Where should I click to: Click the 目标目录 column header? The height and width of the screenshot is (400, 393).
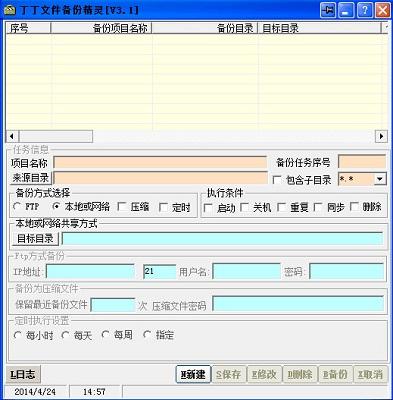pos(319,29)
